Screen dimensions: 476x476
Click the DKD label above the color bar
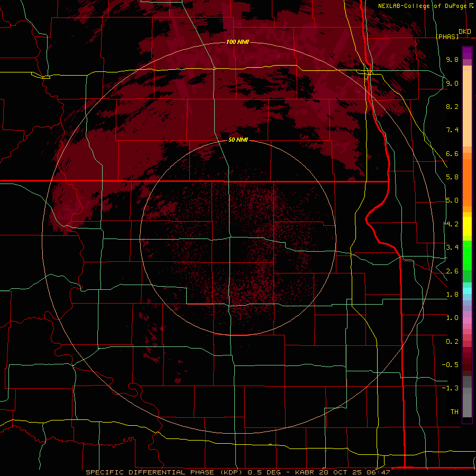[465, 32]
